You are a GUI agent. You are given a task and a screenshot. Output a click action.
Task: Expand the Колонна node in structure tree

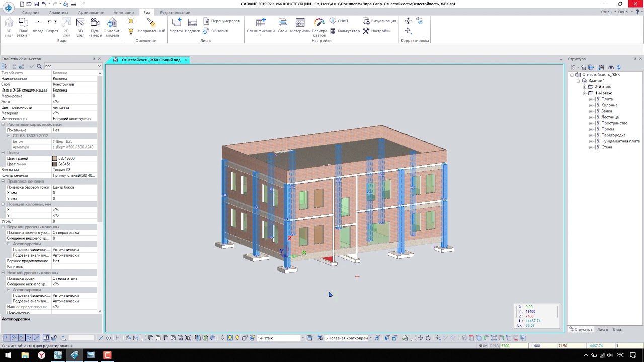tap(591, 105)
